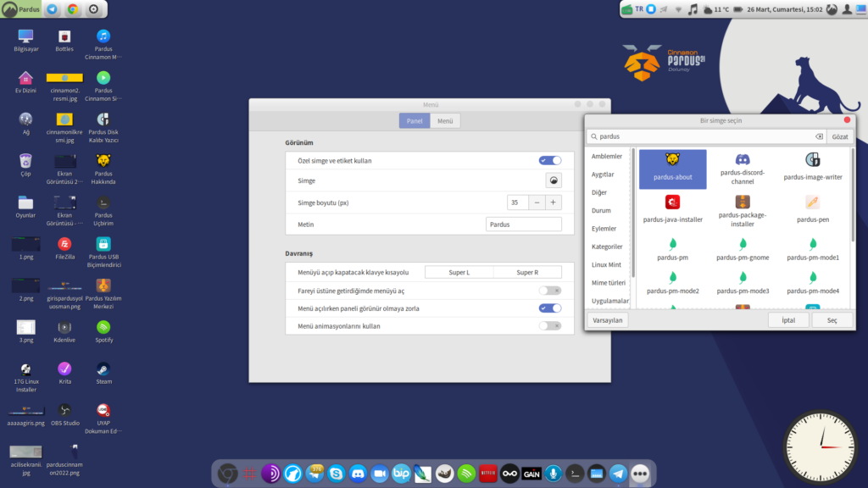This screenshot has width=868, height=488.
Task: Select the Amblemler icon category
Action: tap(607, 156)
